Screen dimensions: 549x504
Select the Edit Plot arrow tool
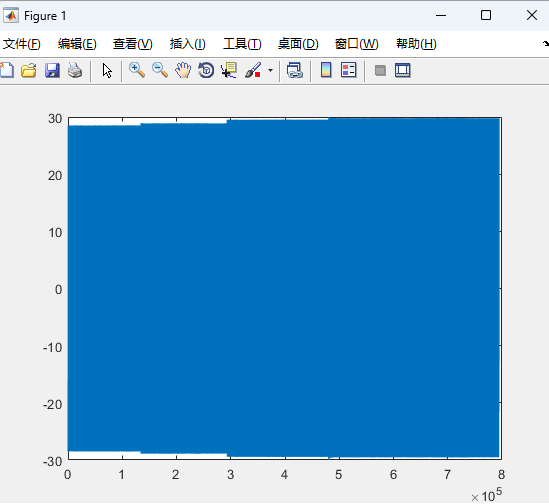pyautogui.click(x=107, y=71)
